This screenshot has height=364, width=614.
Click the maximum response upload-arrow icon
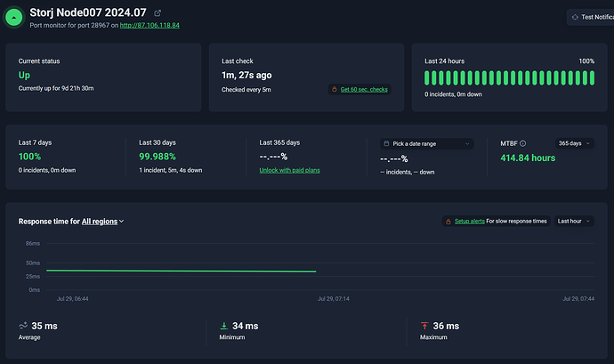[424, 326]
